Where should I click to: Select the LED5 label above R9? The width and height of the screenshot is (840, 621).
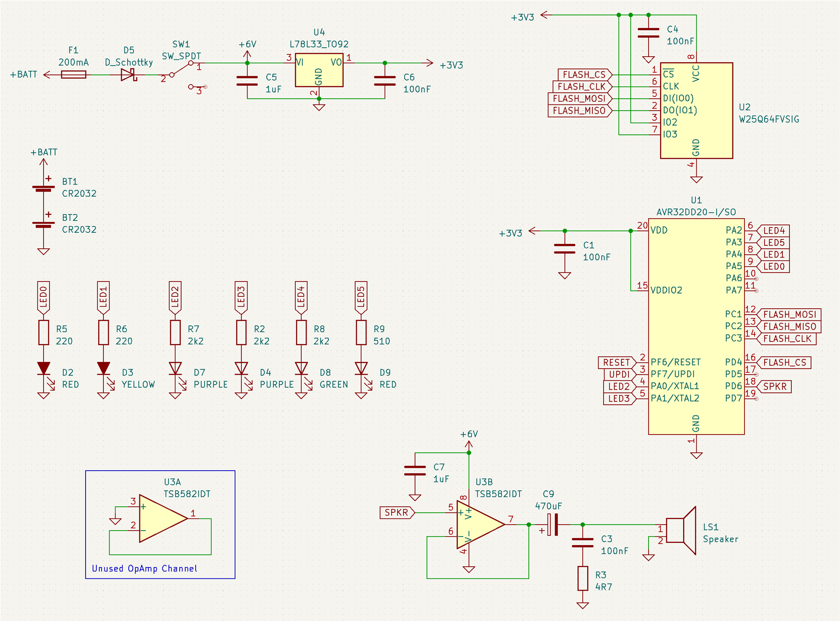point(361,297)
